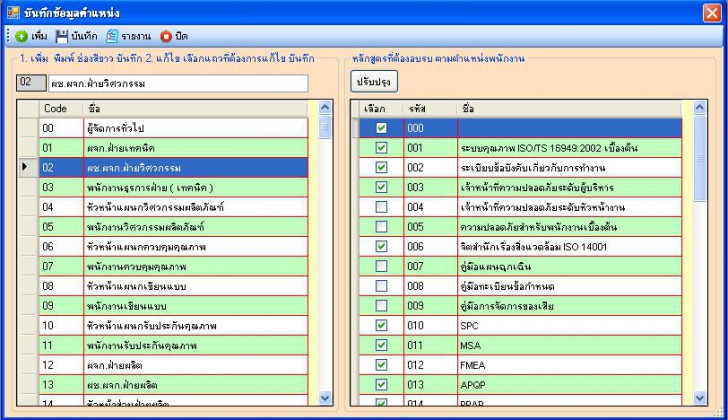The image size is (728, 420).
Task: Click the course list scrollbar thumb
Action: pyautogui.click(x=700, y=158)
